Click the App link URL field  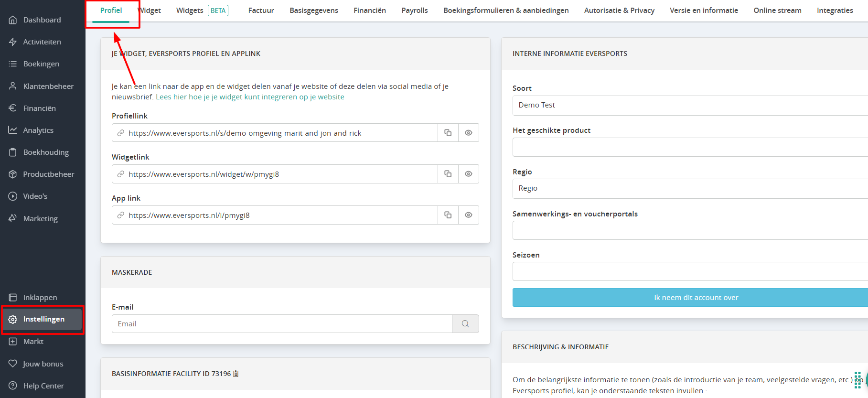click(275, 215)
